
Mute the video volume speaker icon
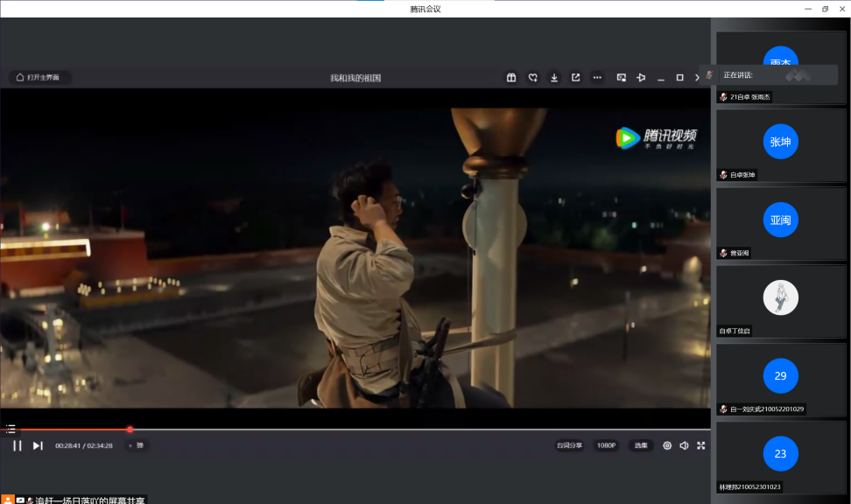(x=684, y=445)
